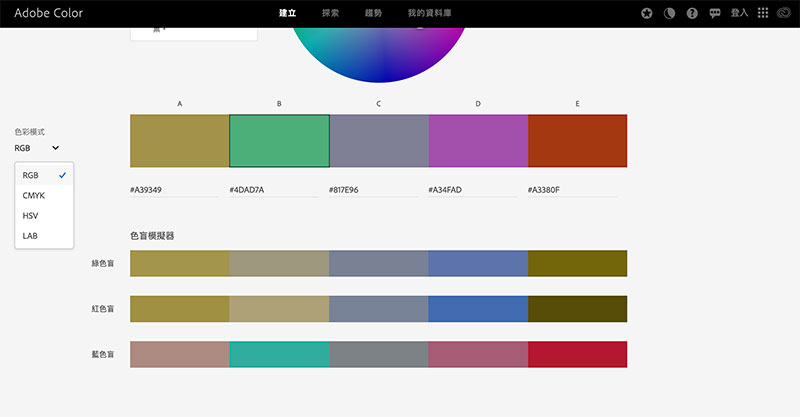Click the Adobe Color logo
This screenshot has width=800, height=417.
pos(48,14)
